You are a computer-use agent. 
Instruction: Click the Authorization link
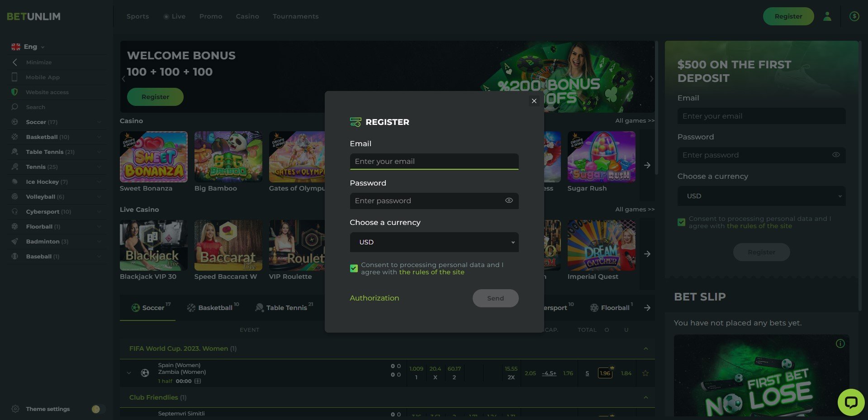pyautogui.click(x=374, y=298)
